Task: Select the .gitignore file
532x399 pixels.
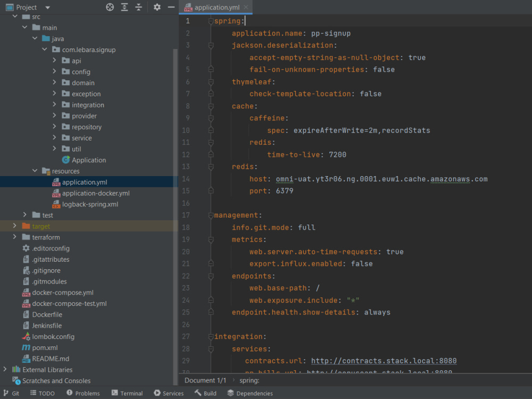Action: [x=41, y=270]
